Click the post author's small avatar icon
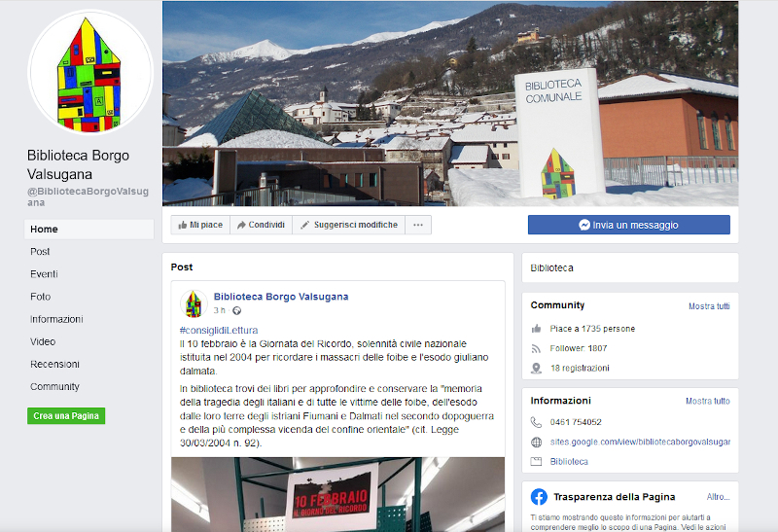 194,303
